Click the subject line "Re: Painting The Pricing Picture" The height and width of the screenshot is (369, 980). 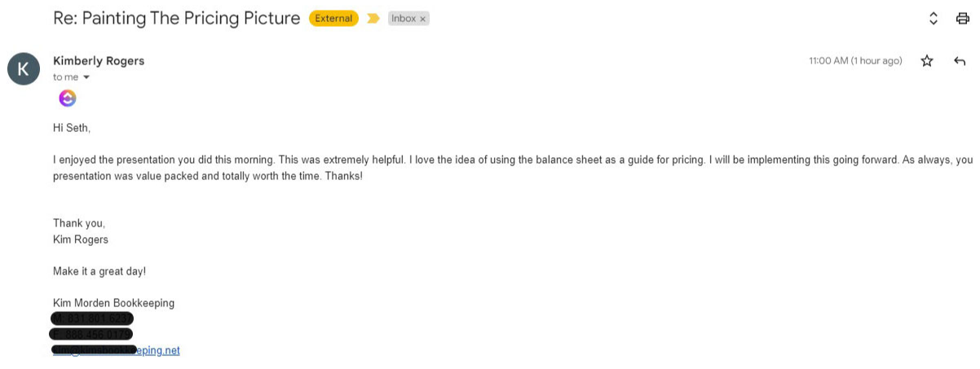176,18
